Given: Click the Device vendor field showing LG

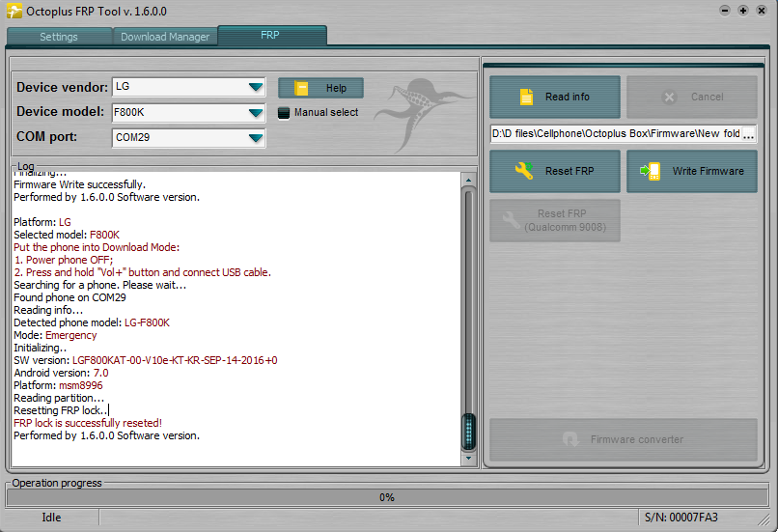Looking at the screenshot, I should 188,87.
